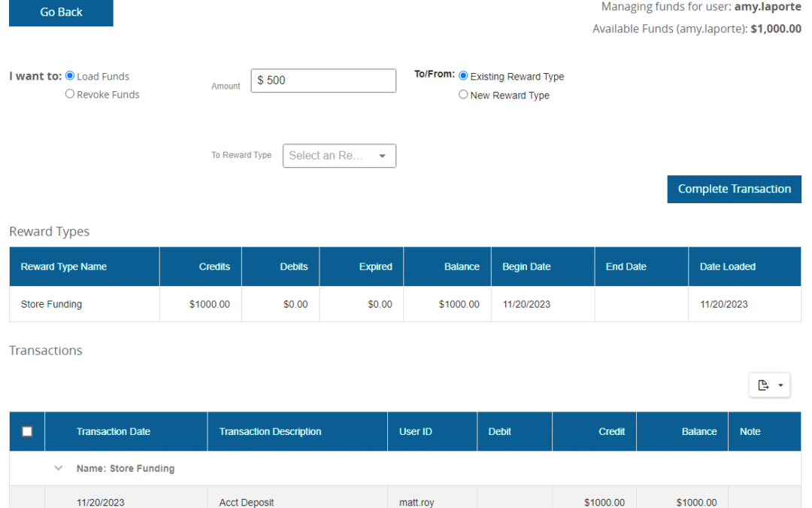Pick the New Reward Type option
This screenshot has width=812, height=508.
point(463,95)
